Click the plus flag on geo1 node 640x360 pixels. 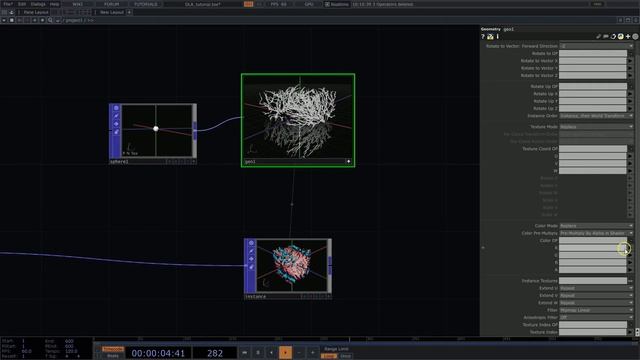348,162
